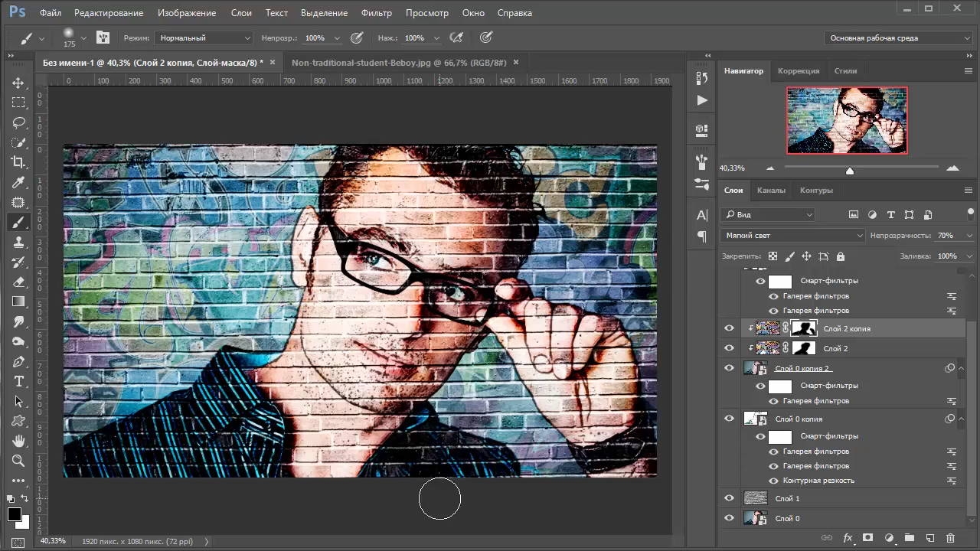Select the Eyedropper tool
Viewport: 980px width, 551px height.
pyautogui.click(x=18, y=182)
